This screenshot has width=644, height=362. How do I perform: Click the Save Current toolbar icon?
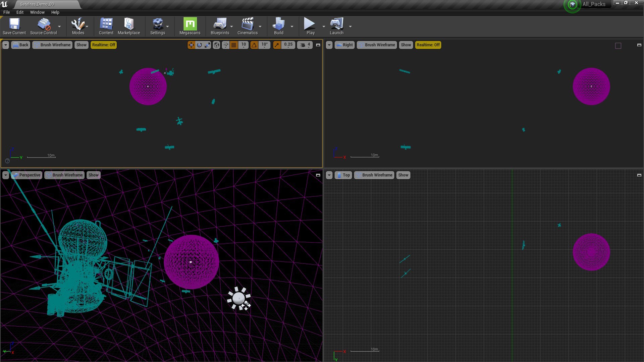(x=14, y=26)
